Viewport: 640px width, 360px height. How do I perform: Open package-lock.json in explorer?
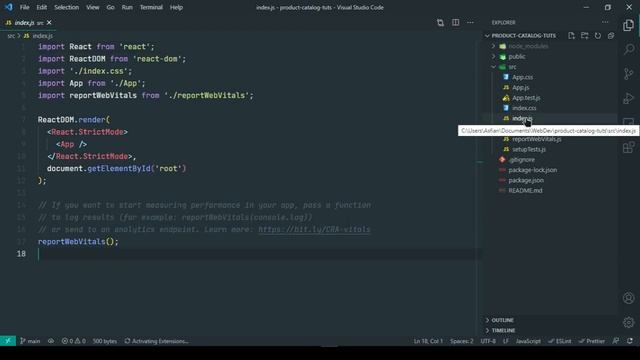[533, 170]
